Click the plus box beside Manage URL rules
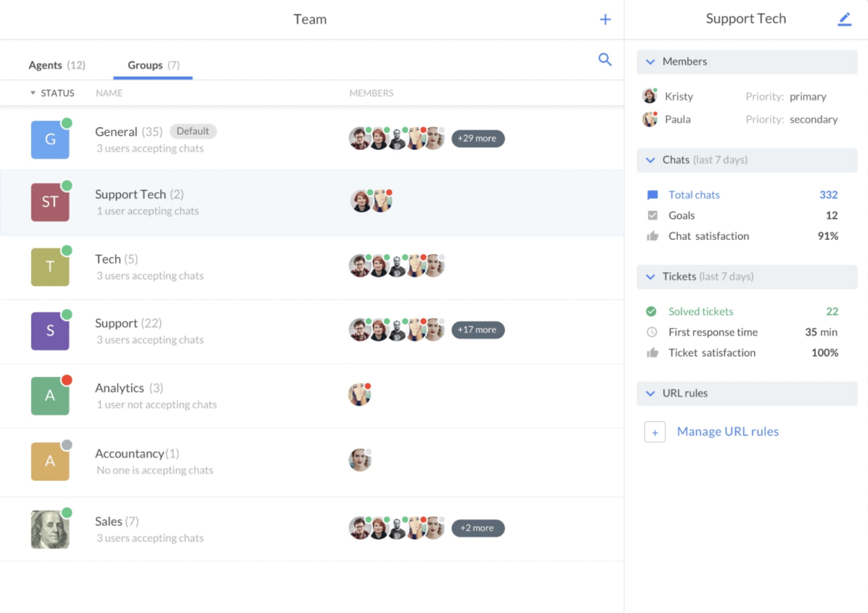Viewport: 868px width, 613px height. (655, 432)
